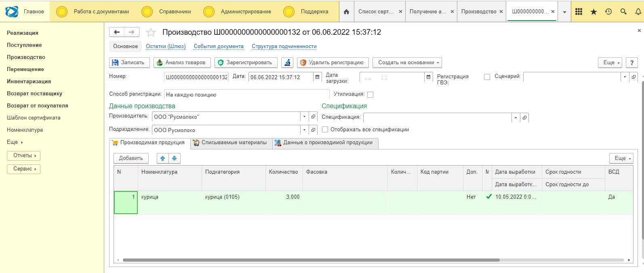The image size is (644, 273).
Task: Open the home start page icon
Action: [346, 12]
